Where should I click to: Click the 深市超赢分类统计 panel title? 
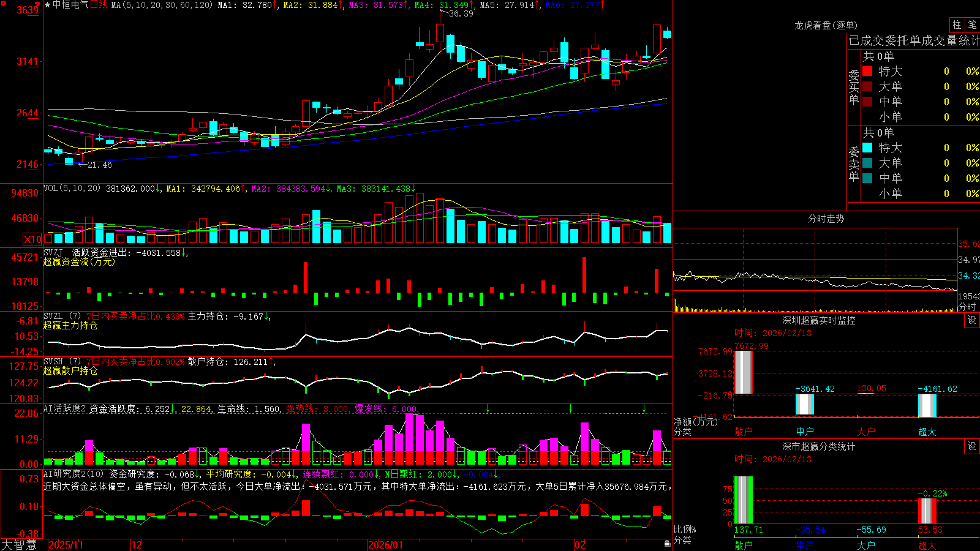pos(818,446)
